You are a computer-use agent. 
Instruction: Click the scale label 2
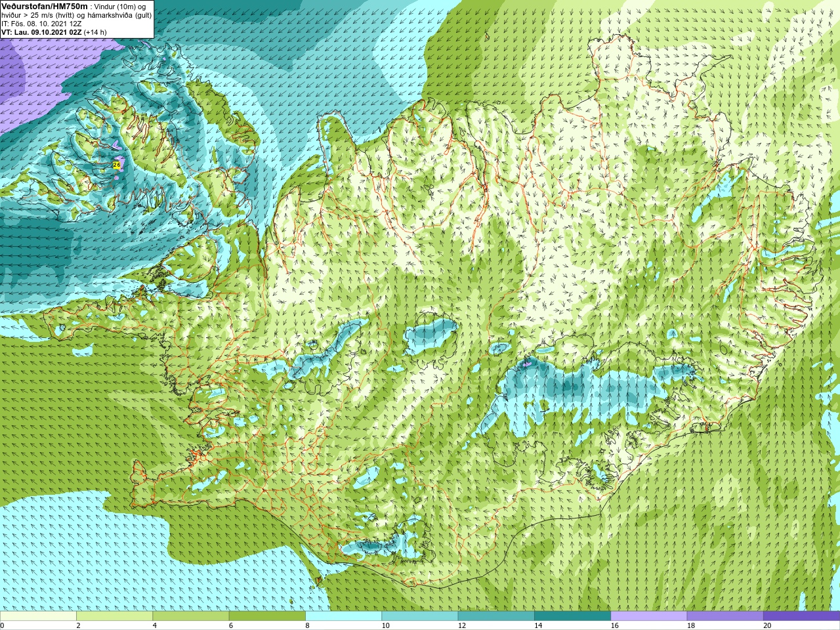(78, 625)
